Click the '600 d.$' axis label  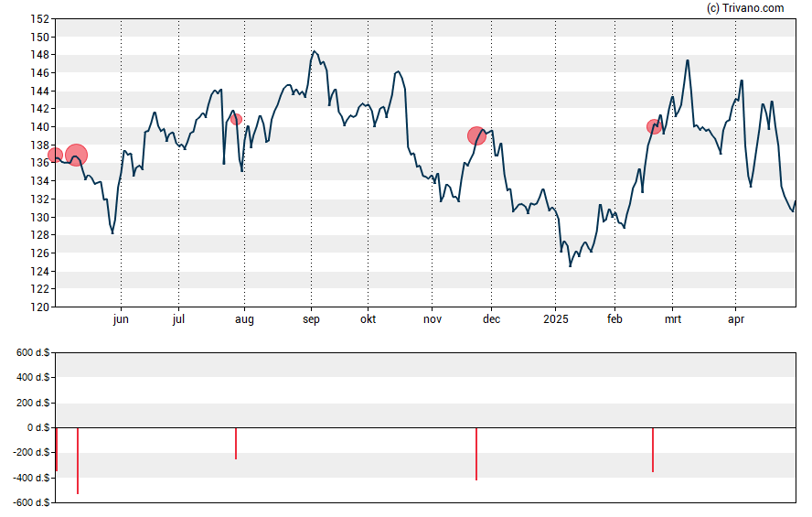[33, 353]
